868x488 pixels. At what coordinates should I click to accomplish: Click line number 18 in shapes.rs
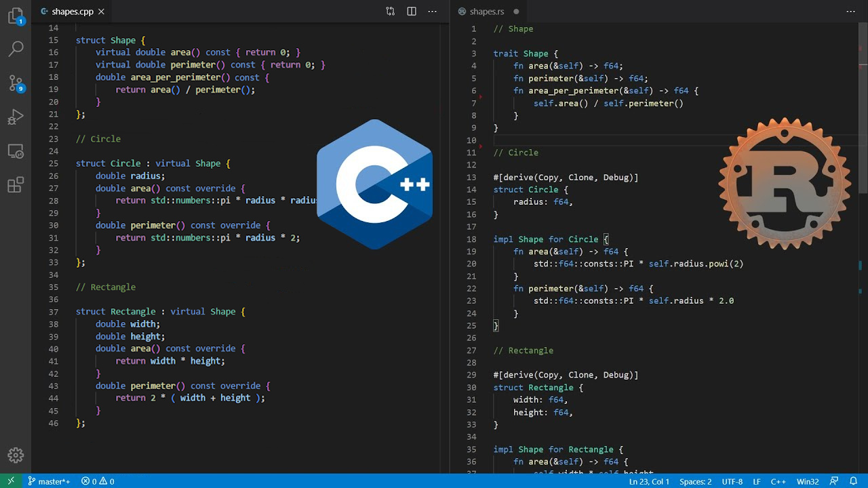pos(471,239)
